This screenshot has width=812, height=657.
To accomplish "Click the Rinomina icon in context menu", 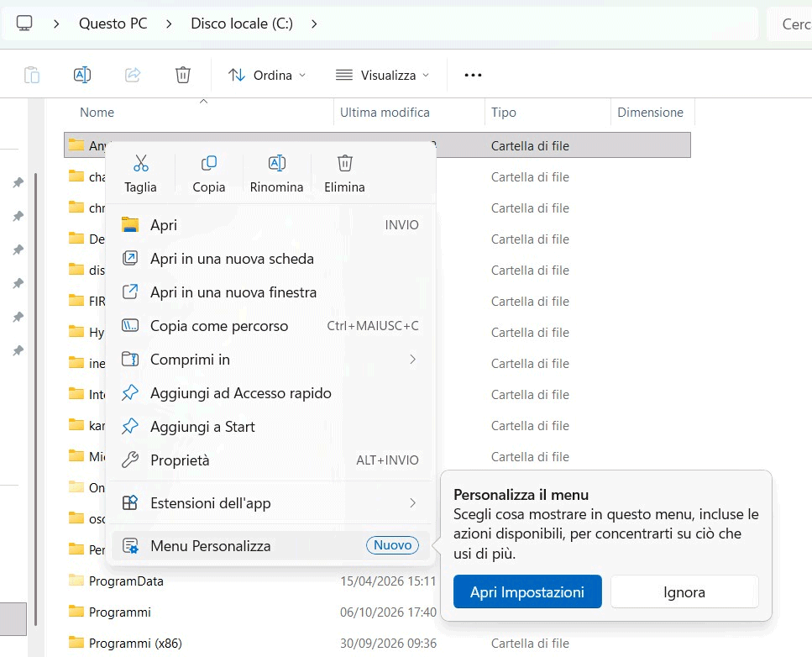I will pos(276,163).
